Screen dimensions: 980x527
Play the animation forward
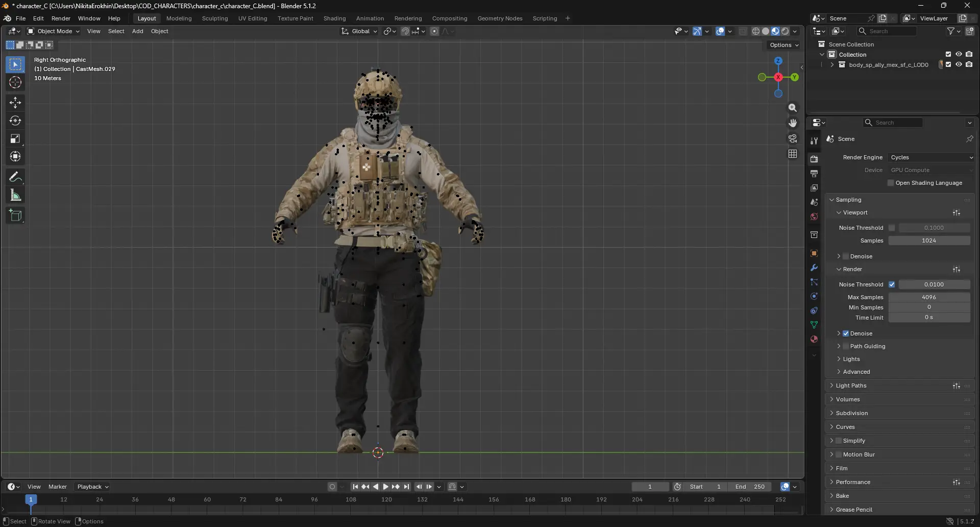[x=386, y=487]
